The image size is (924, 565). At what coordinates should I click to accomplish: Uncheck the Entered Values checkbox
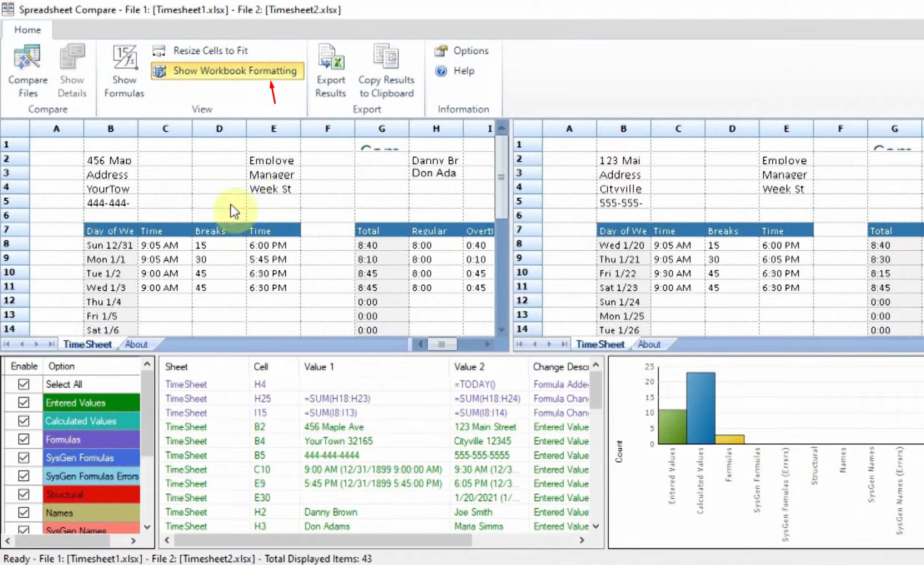click(23, 403)
